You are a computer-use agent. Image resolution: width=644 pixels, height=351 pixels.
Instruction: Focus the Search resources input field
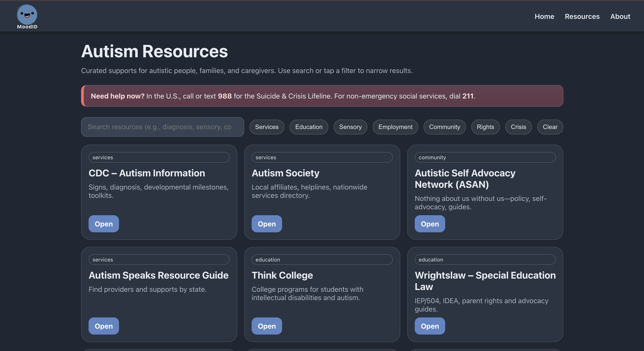click(x=162, y=127)
